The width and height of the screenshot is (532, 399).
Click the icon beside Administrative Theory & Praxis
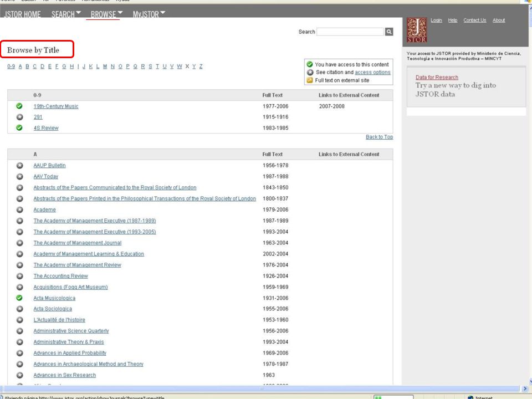click(20, 342)
